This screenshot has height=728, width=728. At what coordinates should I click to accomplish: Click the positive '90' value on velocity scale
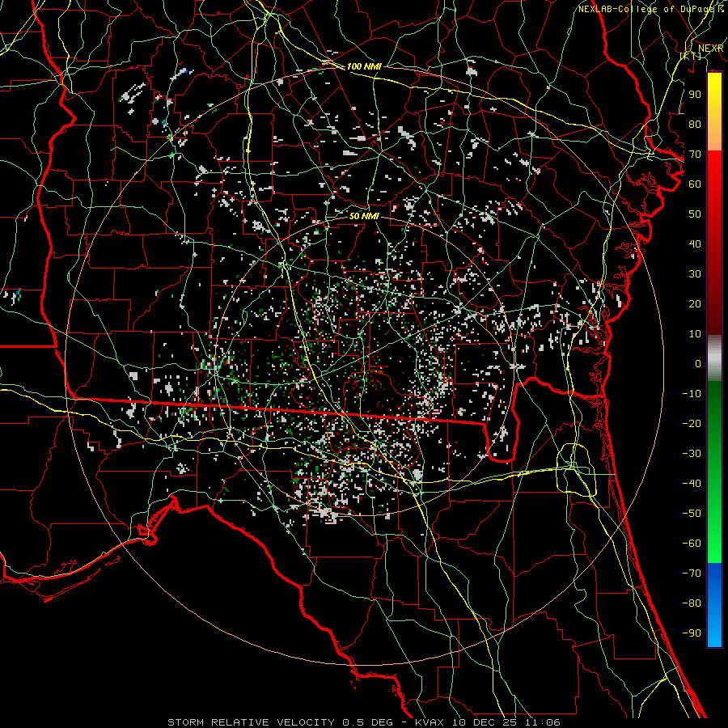pyautogui.click(x=695, y=95)
